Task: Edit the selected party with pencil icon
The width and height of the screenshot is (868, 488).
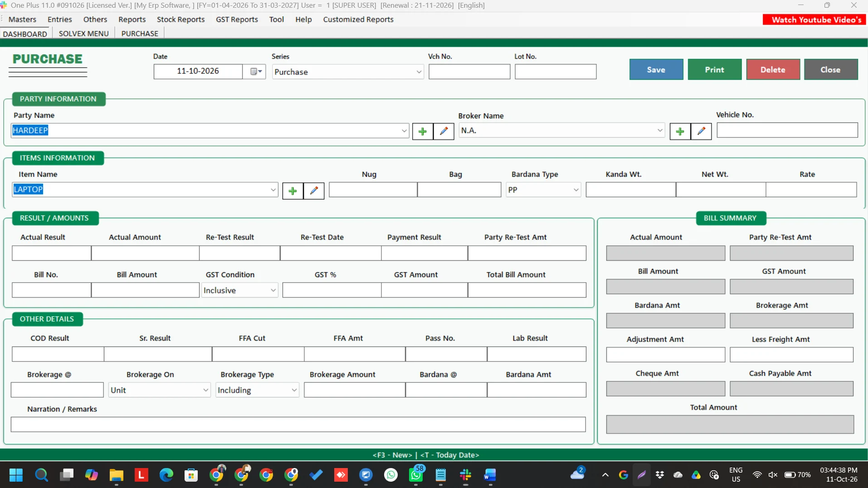Action: [x=444, y=132]
